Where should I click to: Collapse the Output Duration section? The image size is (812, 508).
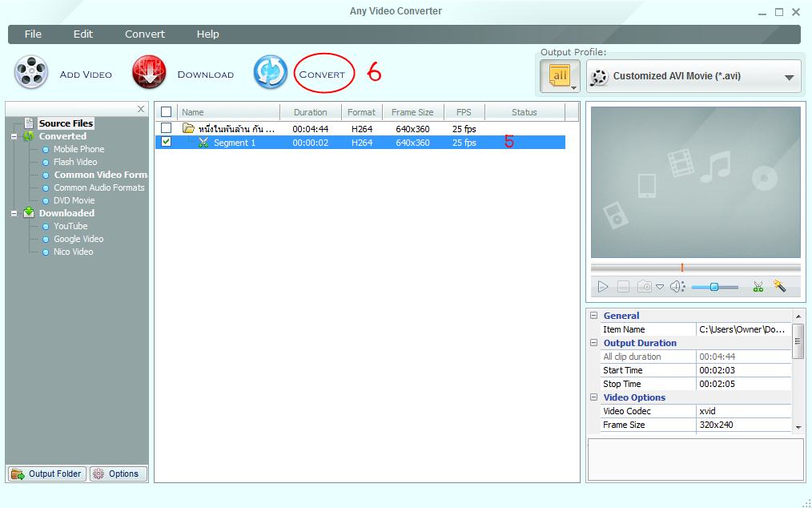click(x=594, y=343)
